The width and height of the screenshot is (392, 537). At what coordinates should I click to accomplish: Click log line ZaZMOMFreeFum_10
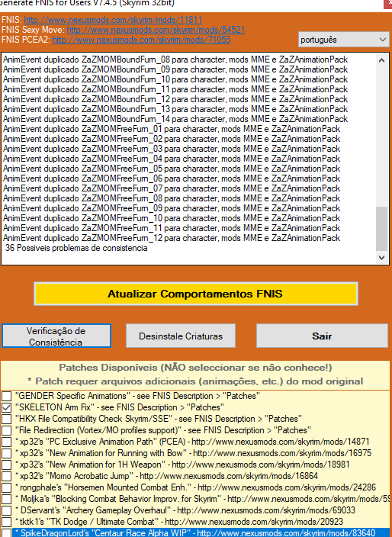click(172, 218)
